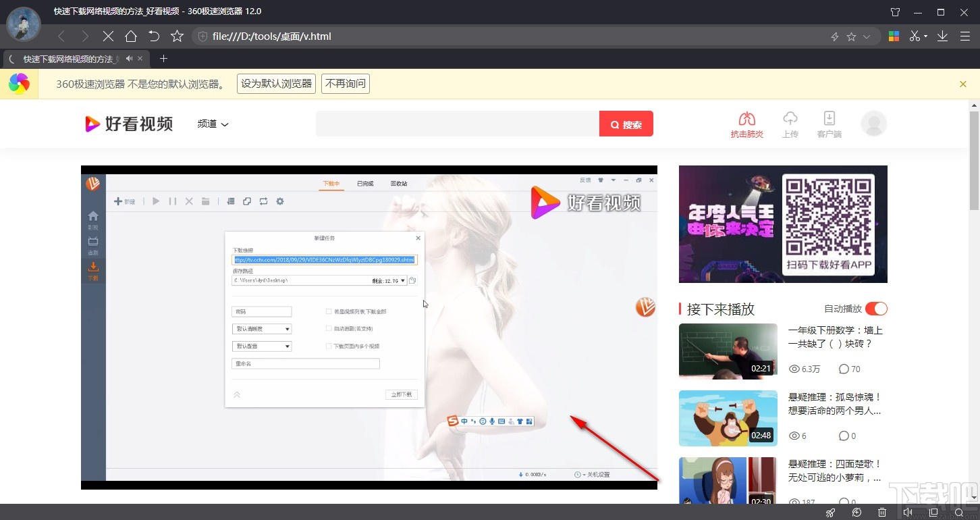Select the 快速下载网络视频的方法 tab
The width and height of the screenshot is (980, 520).
(x=71, y=59)
